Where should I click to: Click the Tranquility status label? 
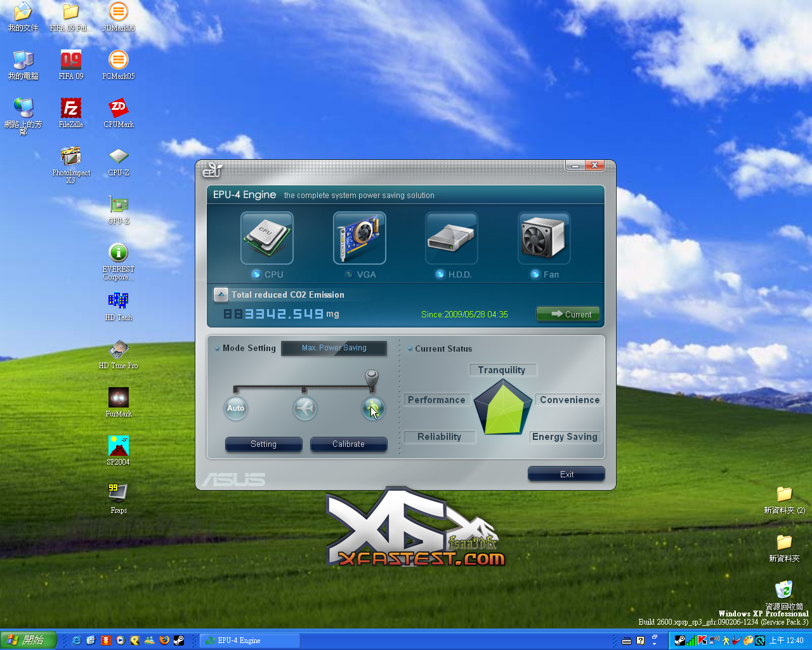click(502, 370)
